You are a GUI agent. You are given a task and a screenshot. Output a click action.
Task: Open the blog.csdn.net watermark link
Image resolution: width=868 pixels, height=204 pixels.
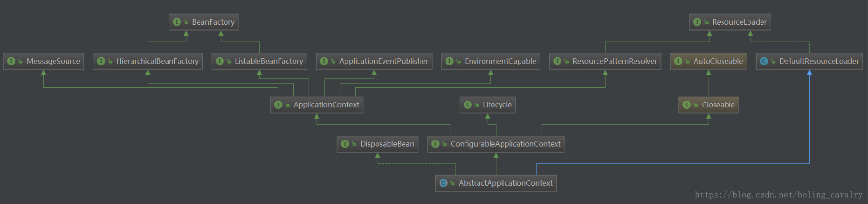click(778, 195)
